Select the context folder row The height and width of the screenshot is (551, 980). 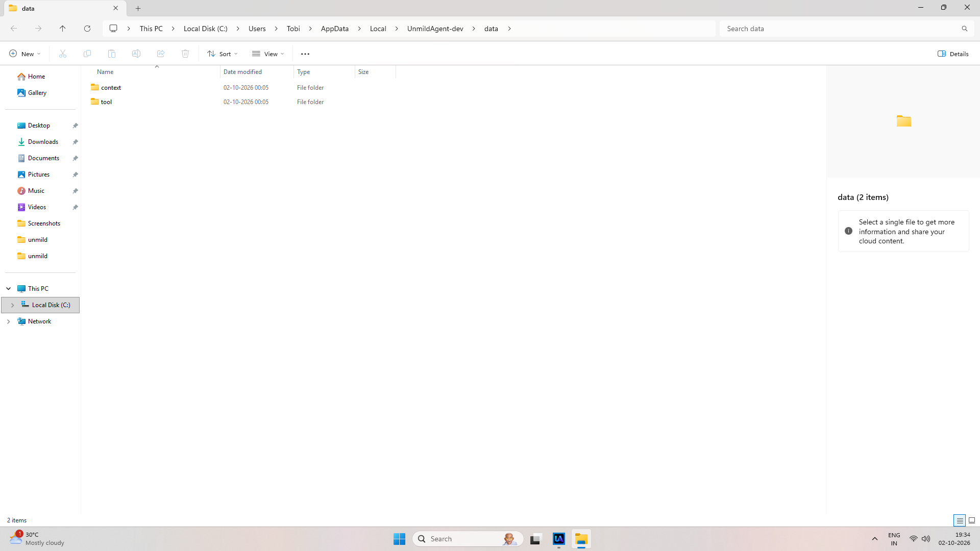[243, 88]
